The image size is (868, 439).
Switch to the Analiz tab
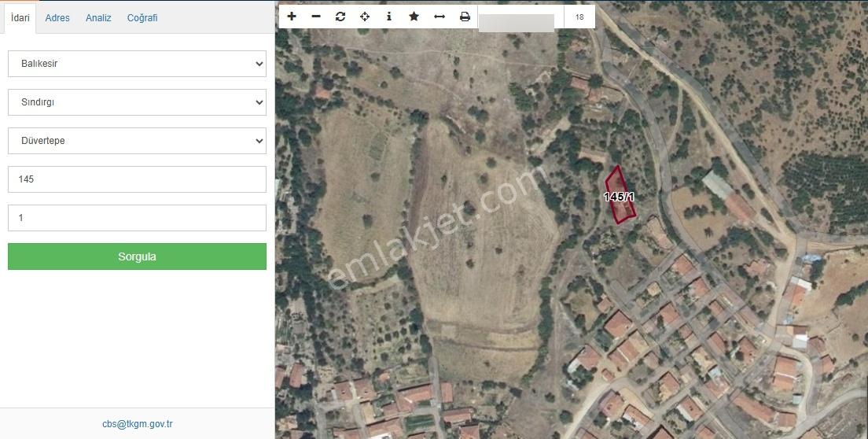[98, 18]
